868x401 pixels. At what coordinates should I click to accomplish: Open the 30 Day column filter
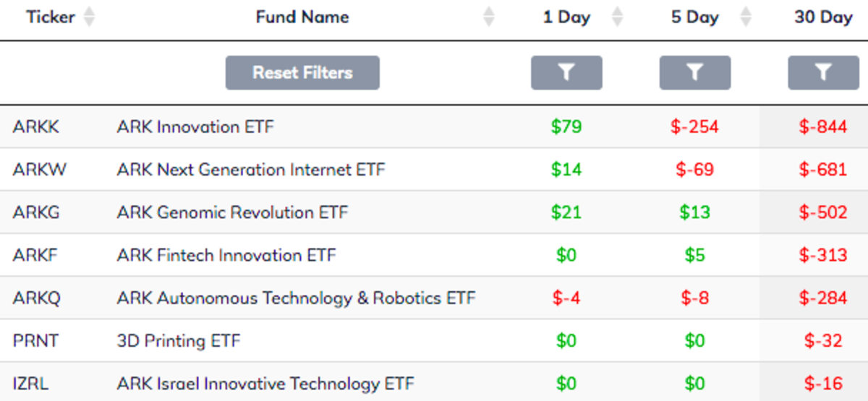(x=823, y=72)
